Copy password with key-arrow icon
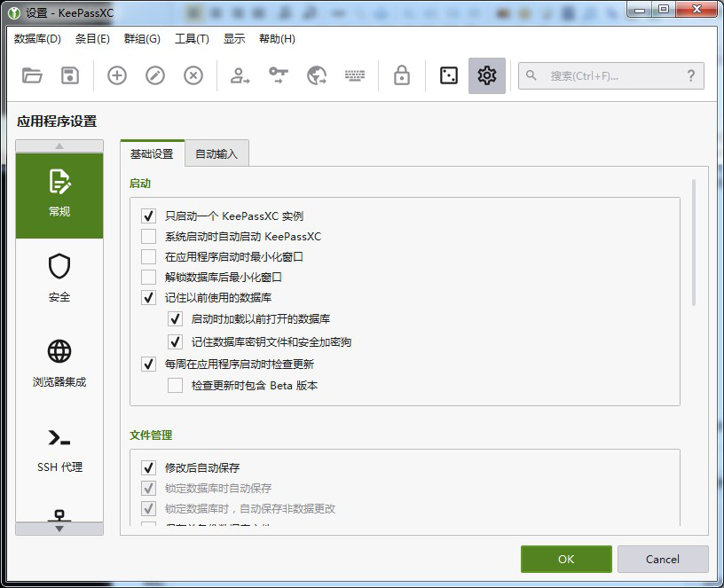 [279, 75]
